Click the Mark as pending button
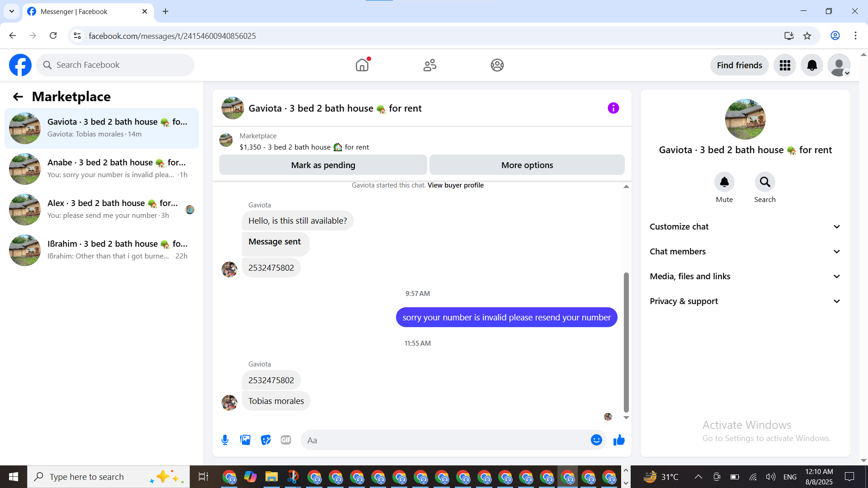 click(x=323, y=165)
